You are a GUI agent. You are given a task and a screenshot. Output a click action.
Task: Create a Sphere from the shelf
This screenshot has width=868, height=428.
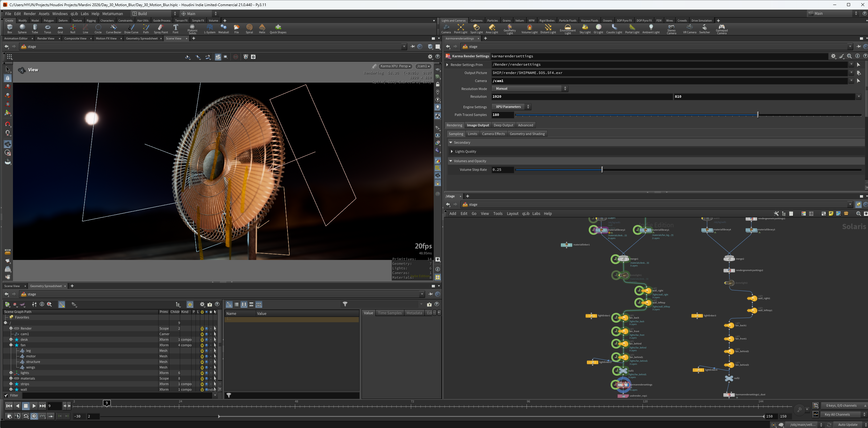point(22,29)
